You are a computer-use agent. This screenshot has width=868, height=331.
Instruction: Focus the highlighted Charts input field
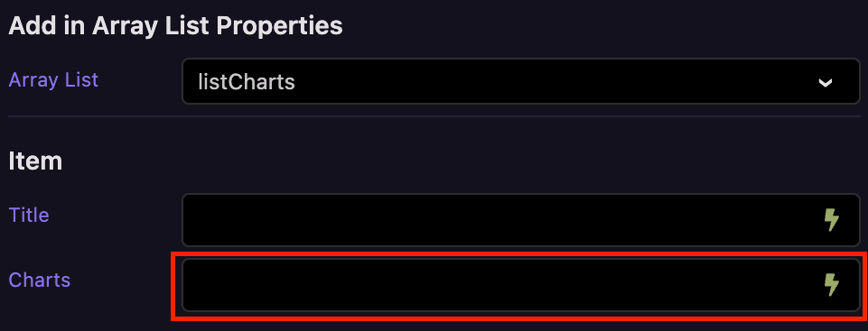coord(521,285)
